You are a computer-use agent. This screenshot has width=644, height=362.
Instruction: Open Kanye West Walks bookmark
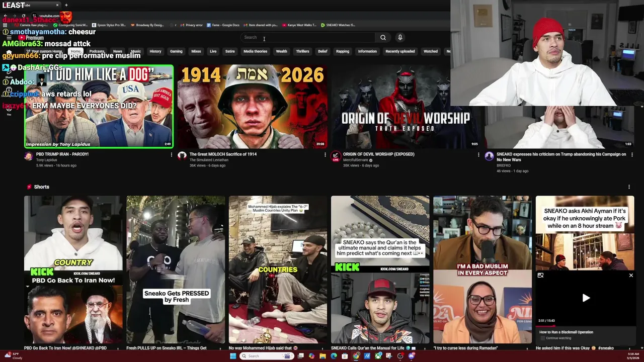299,25
